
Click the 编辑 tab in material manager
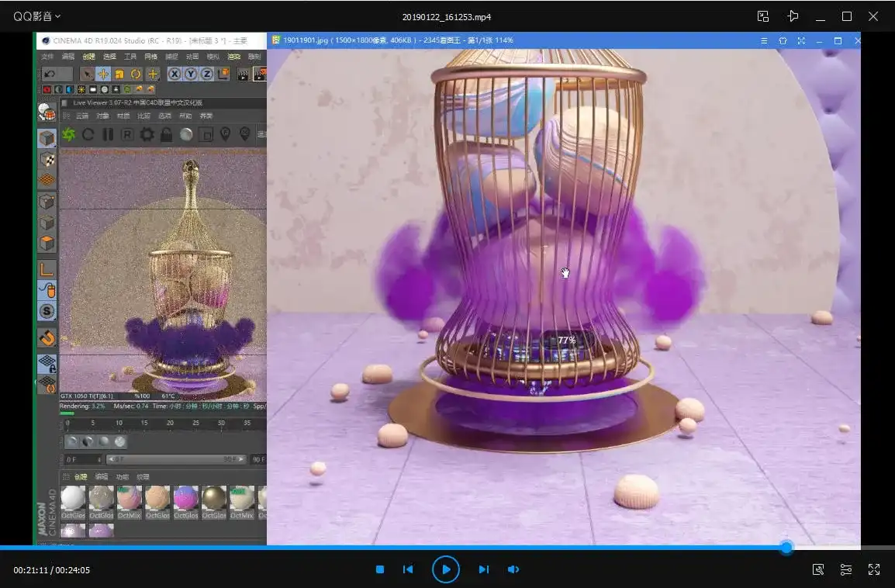click(x=102, y=477)
